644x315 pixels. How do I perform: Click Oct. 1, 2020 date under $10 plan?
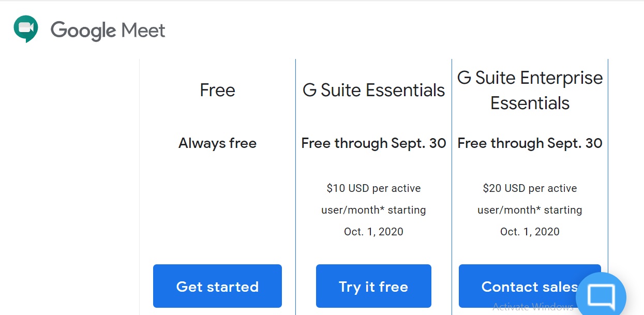pyautogui.click(x=373, y=232)
